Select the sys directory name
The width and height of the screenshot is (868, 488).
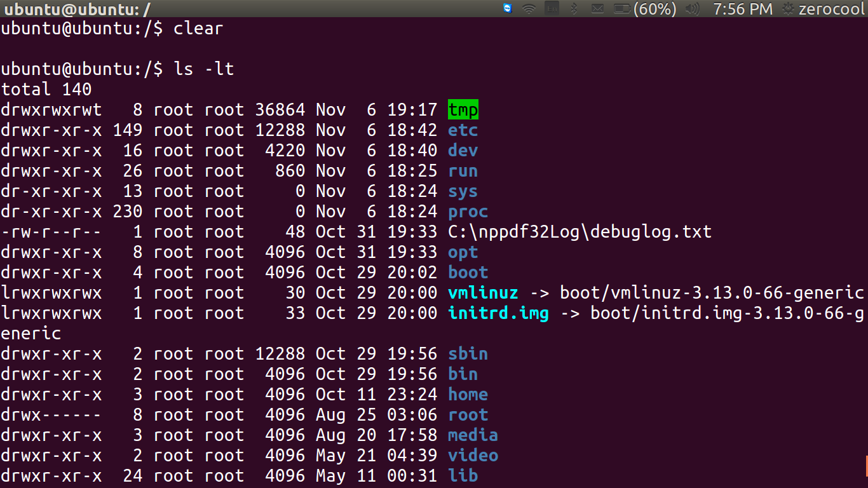click(x=463, y=191)
